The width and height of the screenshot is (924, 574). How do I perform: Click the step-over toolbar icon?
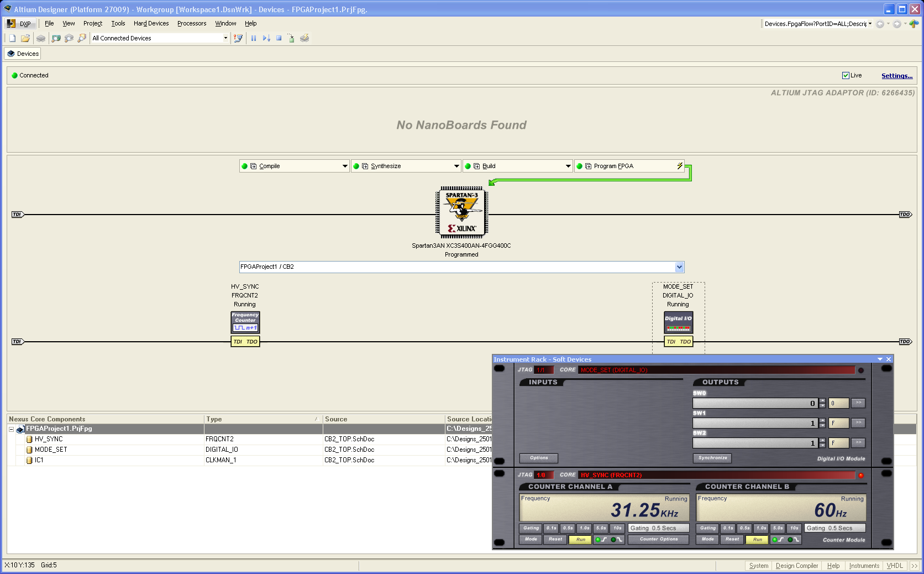[266, 38]
